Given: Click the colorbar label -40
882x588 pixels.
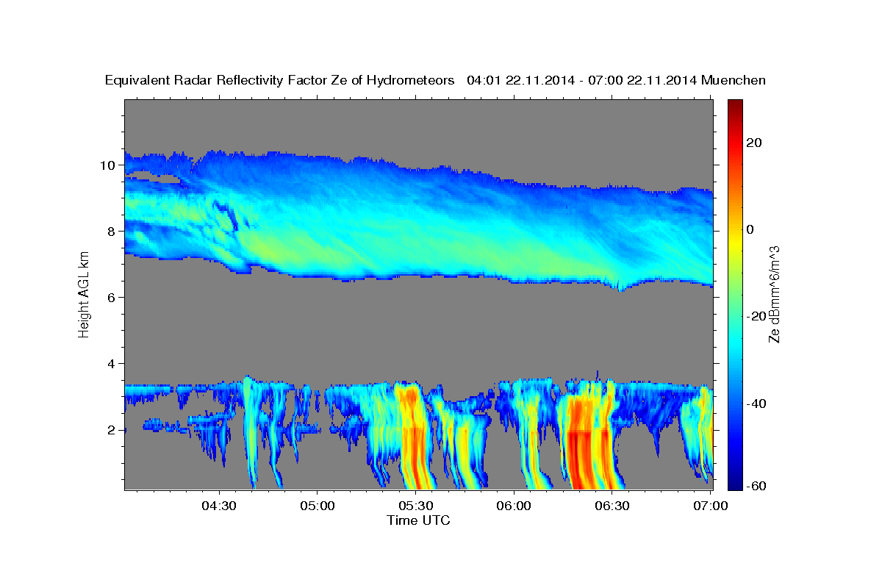Looking at the screenshot, I should pos(756,404).
